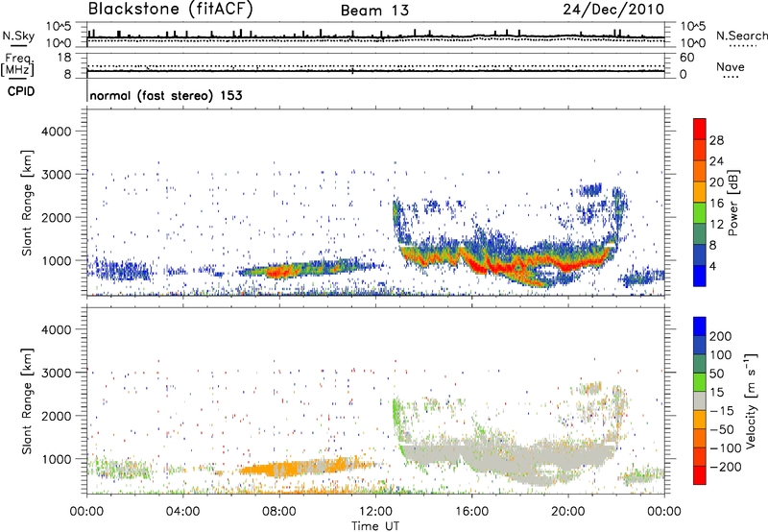768x532 pixels.
Task: Click the "16:00" time axis label
Action: 471,512
